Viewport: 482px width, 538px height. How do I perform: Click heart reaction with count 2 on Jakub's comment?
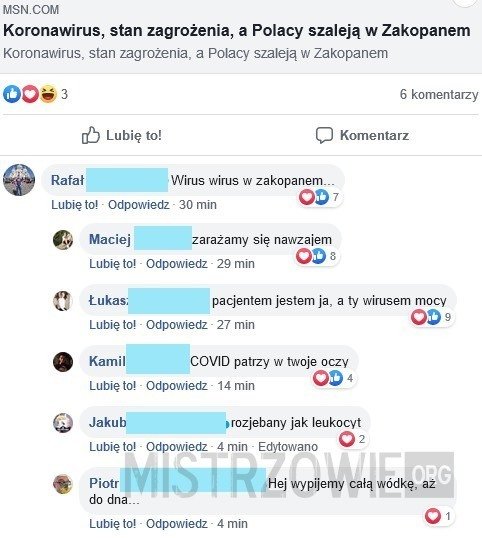point(352,439)
